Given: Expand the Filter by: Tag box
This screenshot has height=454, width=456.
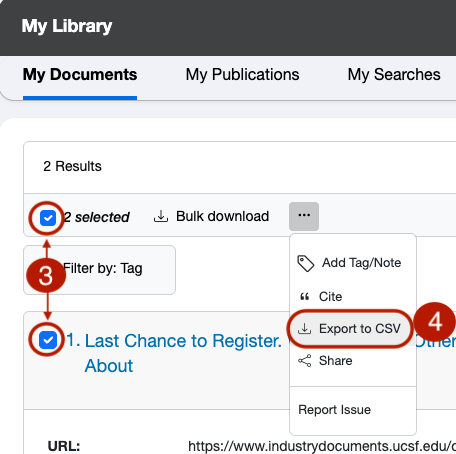Looking at the screenshot, I should [99, 270].
